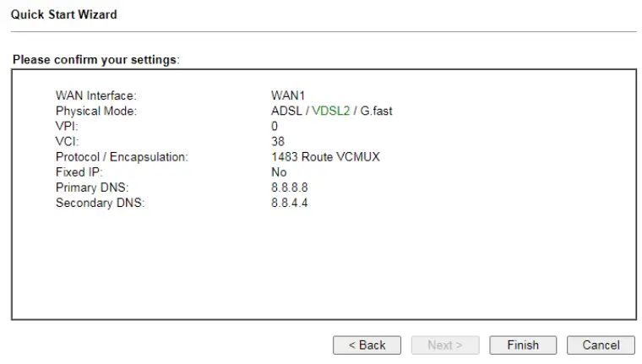Click the Finish button
The height and width of the screenshot is (364, 642).
pyautogui.click(x=523, y=345)
